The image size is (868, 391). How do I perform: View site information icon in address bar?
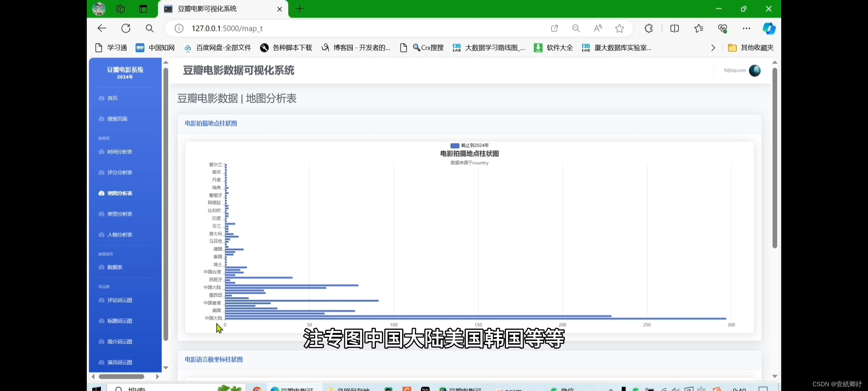pyautogui.click(x=179, y=28)
